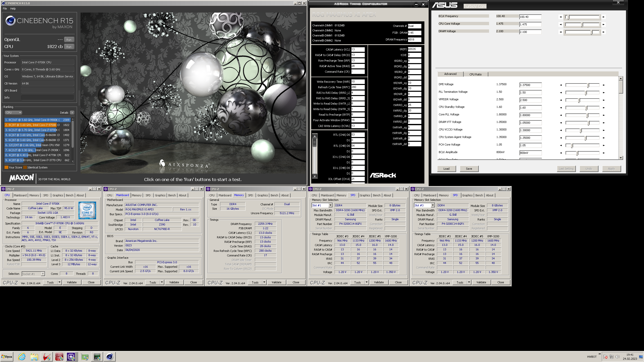Click the Cinebench R15 logo sphere
The height and width of the screenshot is (362, 644).
[11, 21]
